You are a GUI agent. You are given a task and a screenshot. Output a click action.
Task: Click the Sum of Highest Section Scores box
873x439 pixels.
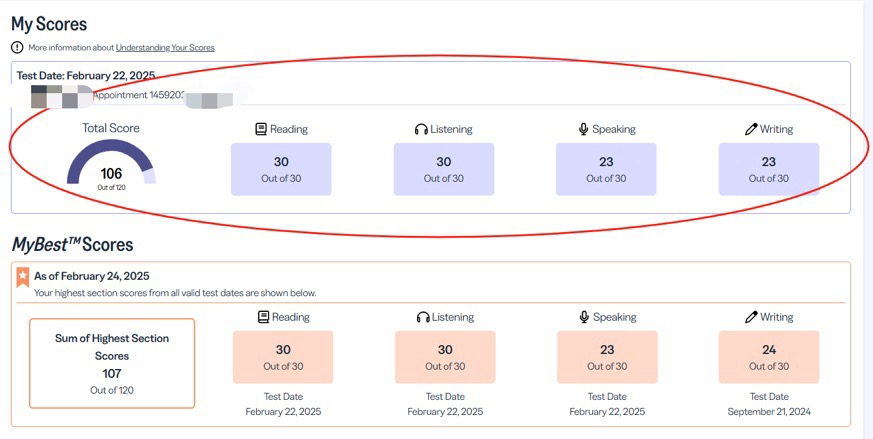[112, 363]
